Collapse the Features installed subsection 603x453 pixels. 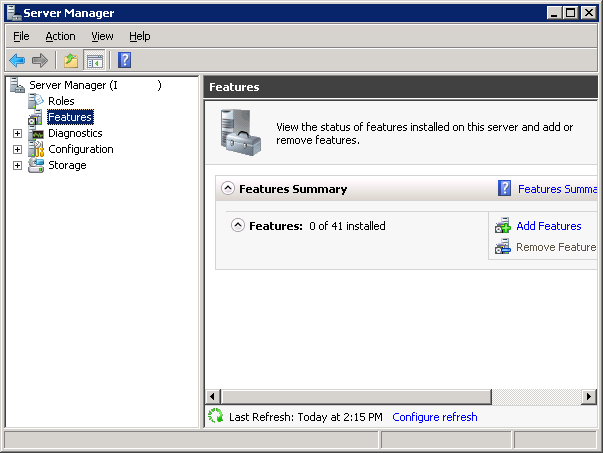coord(238,225)
